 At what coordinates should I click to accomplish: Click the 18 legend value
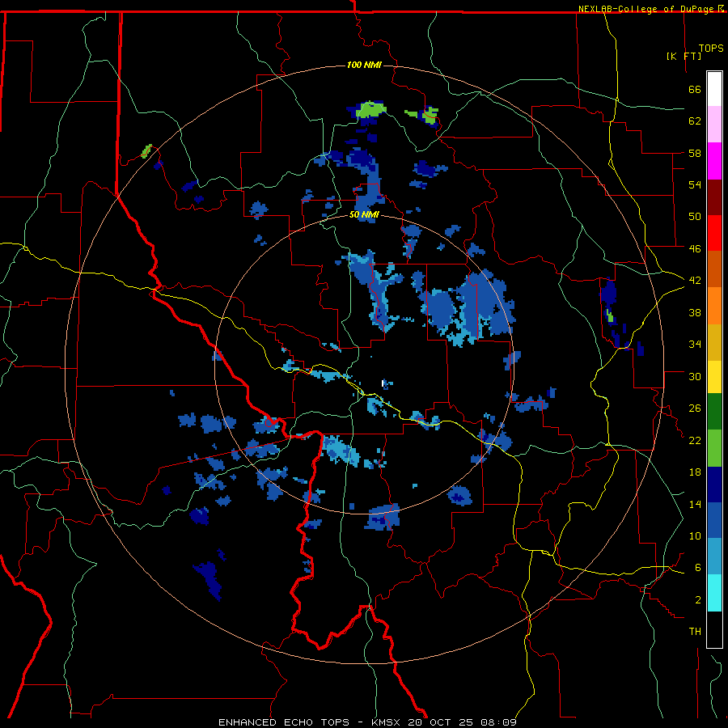pyautogui.click(x=695, y=472)
